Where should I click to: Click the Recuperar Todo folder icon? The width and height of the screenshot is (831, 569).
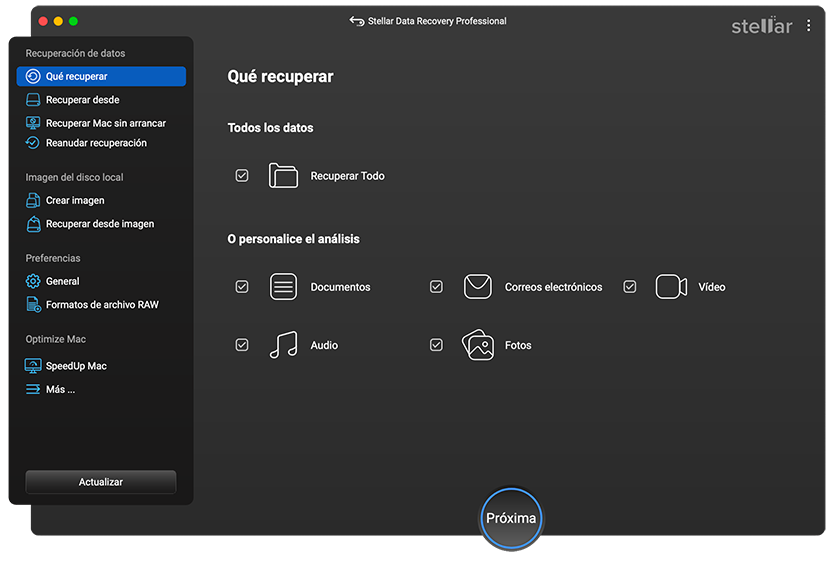click(x=283, y=175)
